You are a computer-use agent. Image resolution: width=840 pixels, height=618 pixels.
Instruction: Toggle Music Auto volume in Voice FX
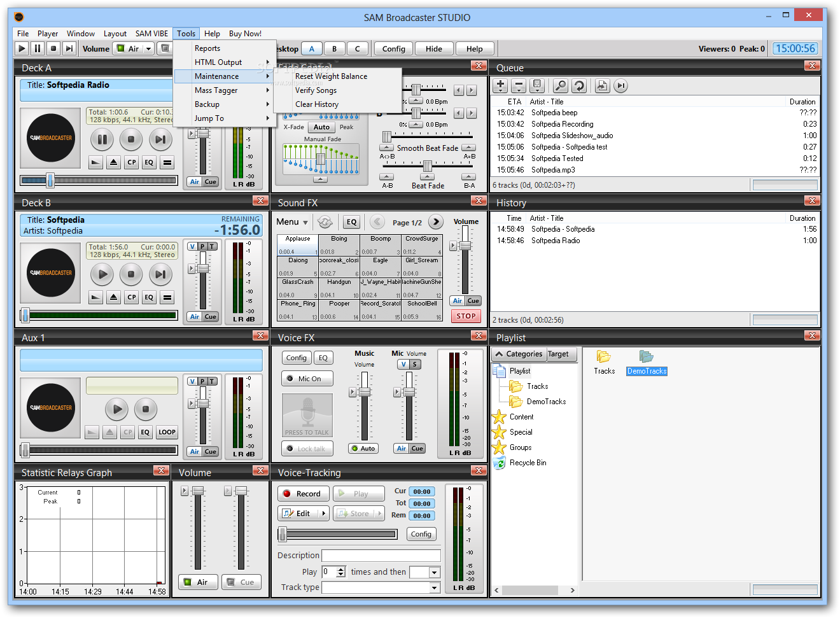point(364,449)
